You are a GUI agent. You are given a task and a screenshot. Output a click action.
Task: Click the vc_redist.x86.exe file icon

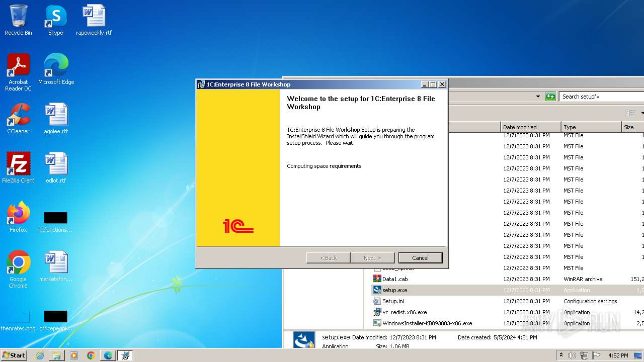click(x=377, y=312)
